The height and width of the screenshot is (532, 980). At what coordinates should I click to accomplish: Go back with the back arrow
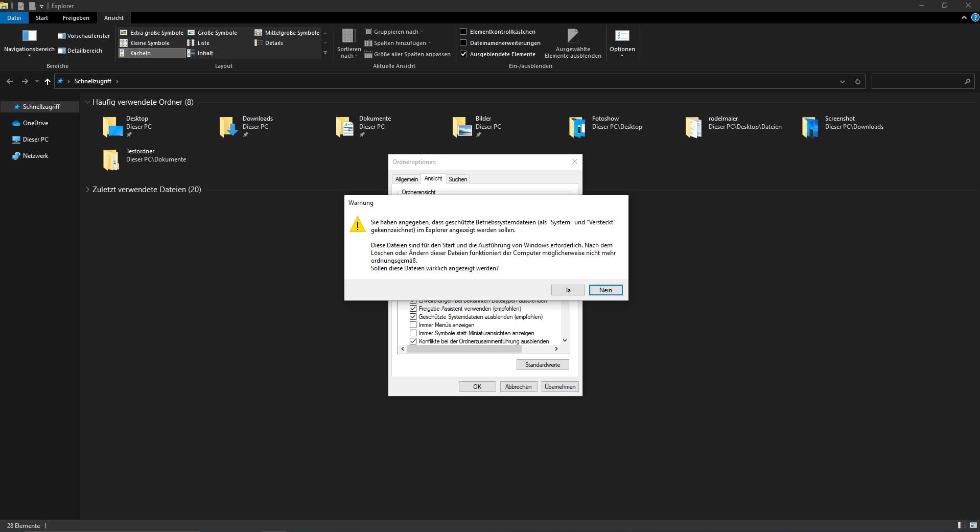10,81
